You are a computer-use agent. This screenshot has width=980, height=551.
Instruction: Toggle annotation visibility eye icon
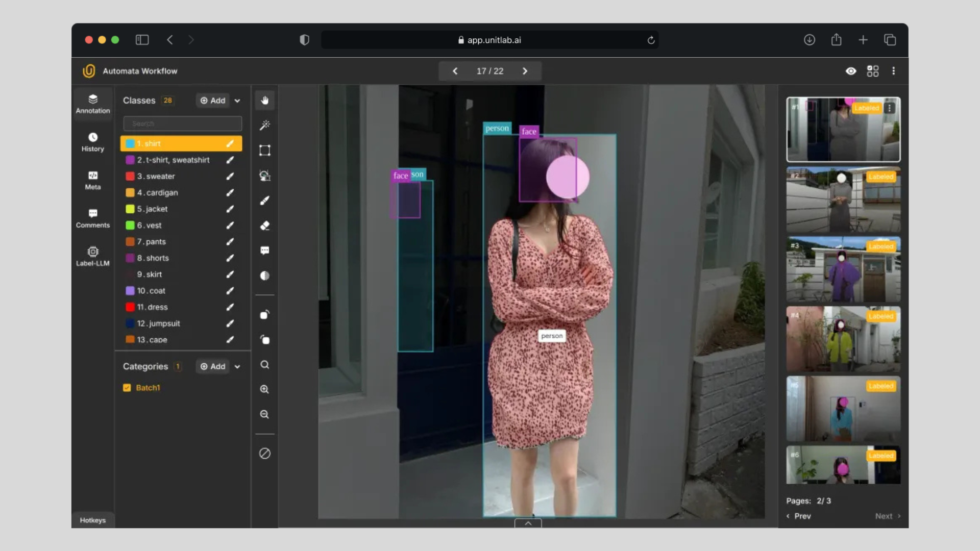point(851,71)
